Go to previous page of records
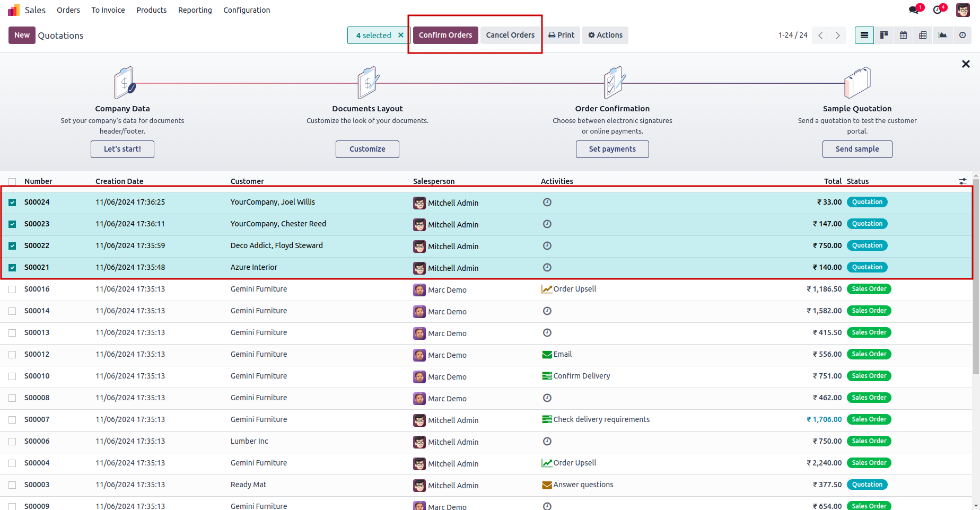Screen dimensions: 980x510 coord(820,36)
